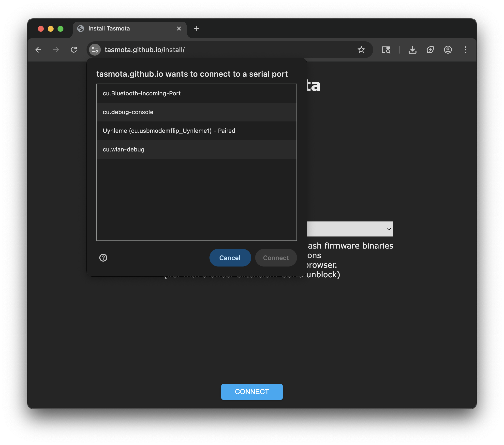Select cu.debug-console serial port
Viewport: 504px width, 445px height.
(x=196, y=112)
